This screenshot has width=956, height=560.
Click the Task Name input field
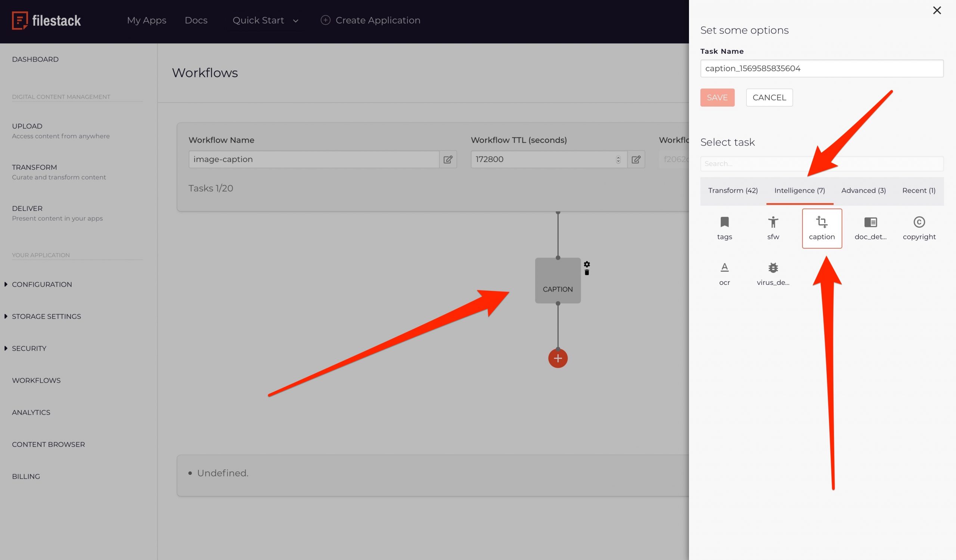coord(822,68)
